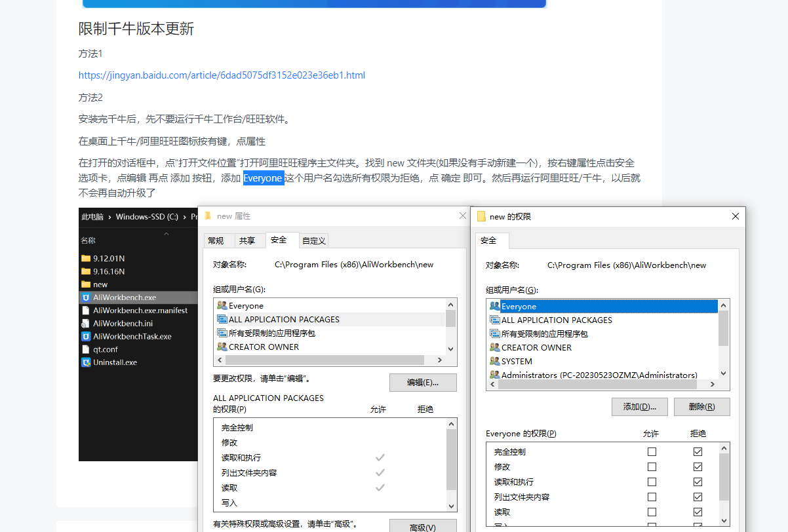
Task: Click the SYSTEM user icon
Action: click(x=495, y=362)
